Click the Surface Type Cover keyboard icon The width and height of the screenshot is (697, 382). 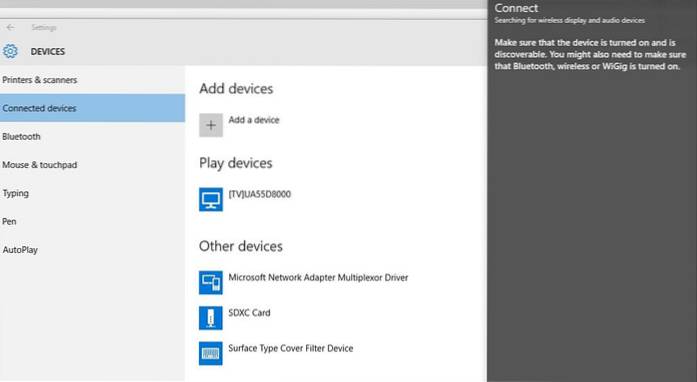211,353
